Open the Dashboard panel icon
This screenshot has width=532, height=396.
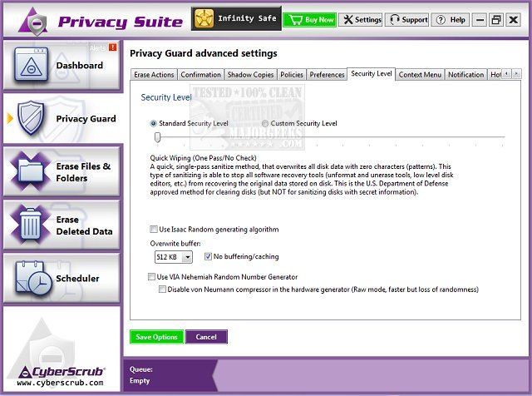tap(32, 65)
